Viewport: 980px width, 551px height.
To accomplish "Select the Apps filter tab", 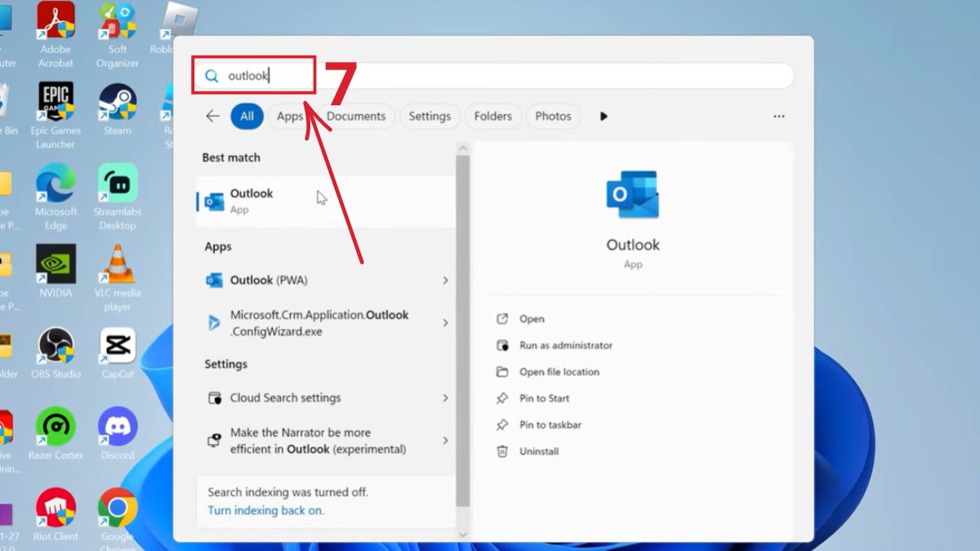I will click(289, 116).
